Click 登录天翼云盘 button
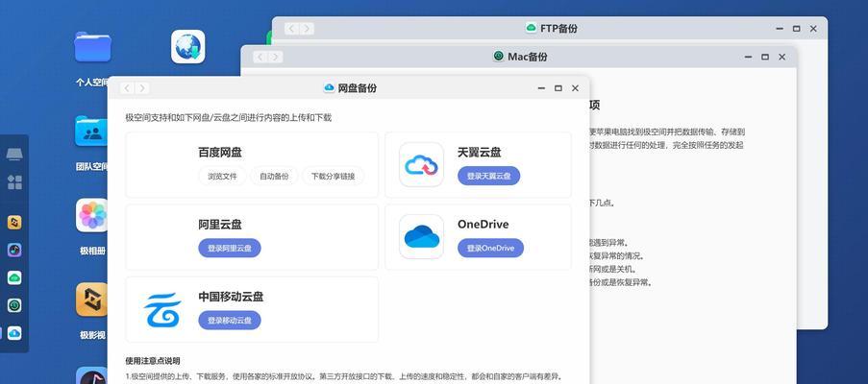The width and height of the screenshot is (868, 384). tap(489, 176)
